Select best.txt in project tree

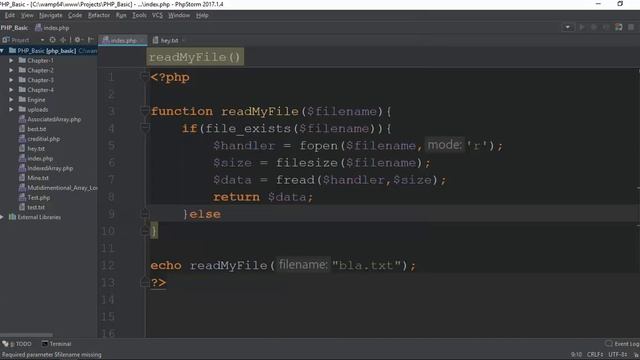tap(33, 129)
